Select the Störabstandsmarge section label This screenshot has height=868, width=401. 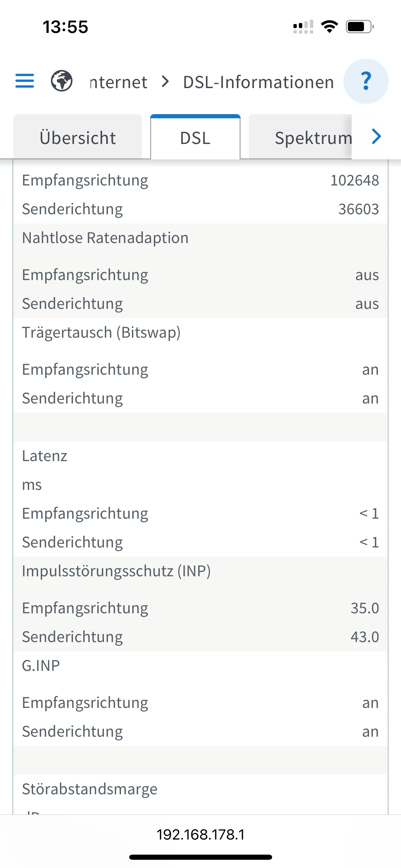[x=89, y=789]
